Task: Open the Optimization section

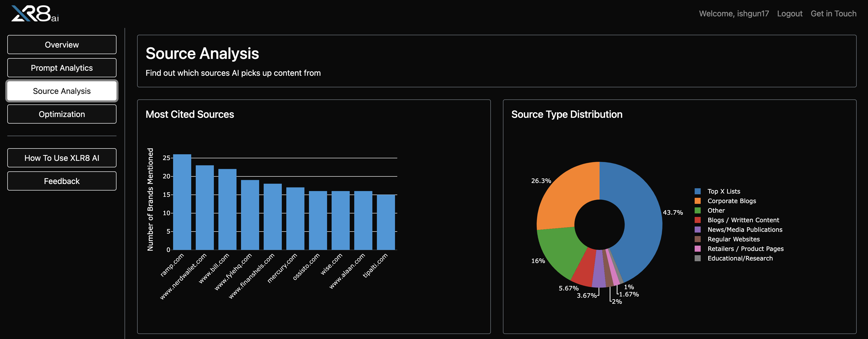Action: 62,114
